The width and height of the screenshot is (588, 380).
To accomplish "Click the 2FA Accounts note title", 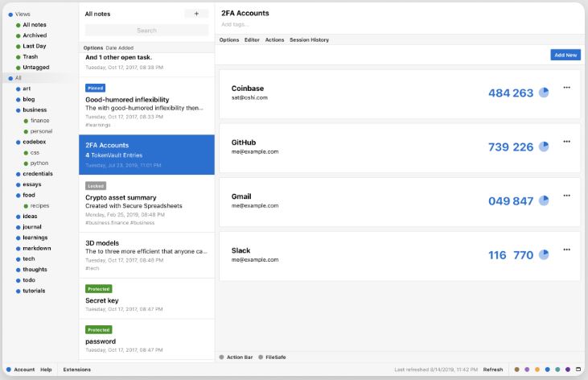I will coord(245,13).
